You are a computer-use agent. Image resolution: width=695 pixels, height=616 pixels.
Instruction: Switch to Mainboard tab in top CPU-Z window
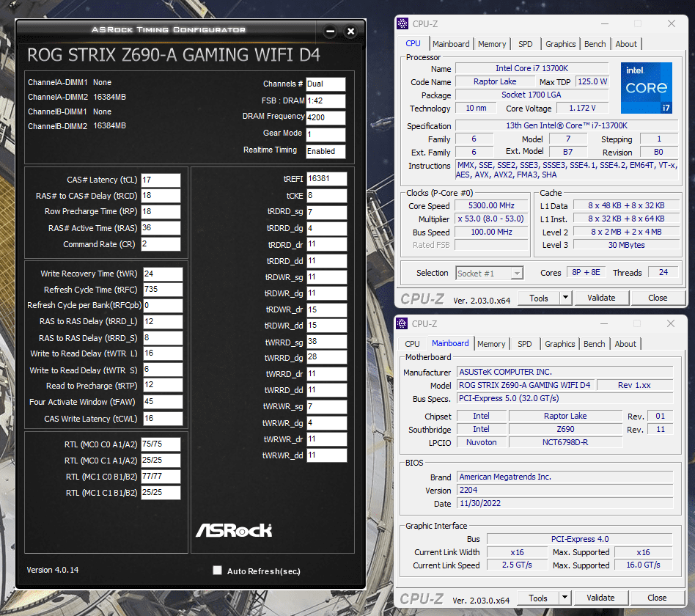(451, 44)
